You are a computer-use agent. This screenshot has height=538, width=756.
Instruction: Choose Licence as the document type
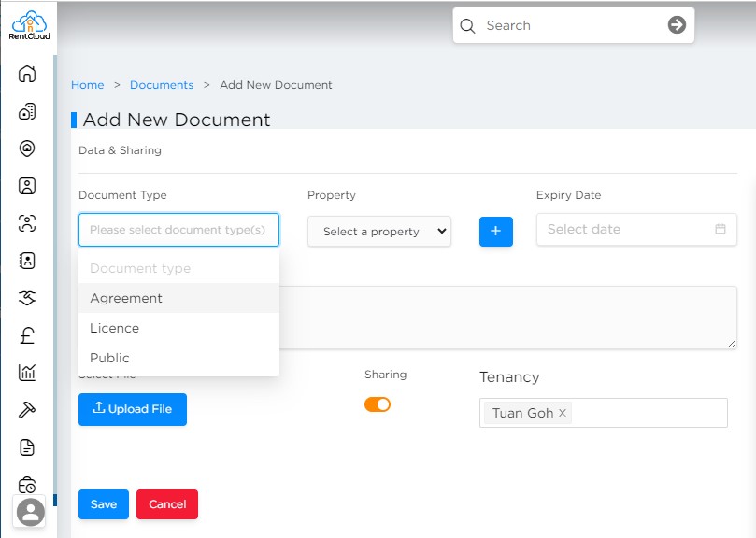(114, 328)
